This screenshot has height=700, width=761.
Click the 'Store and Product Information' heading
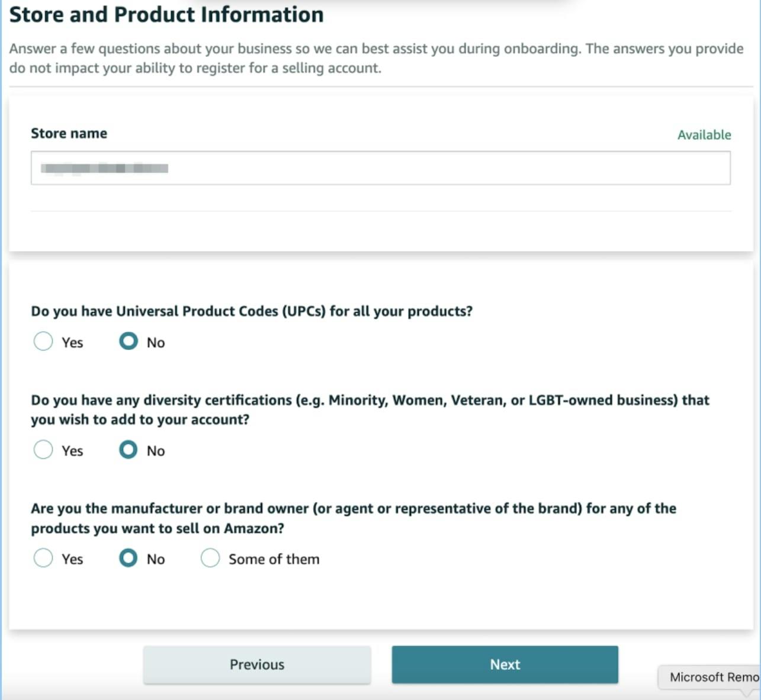[x=166, y=14]
